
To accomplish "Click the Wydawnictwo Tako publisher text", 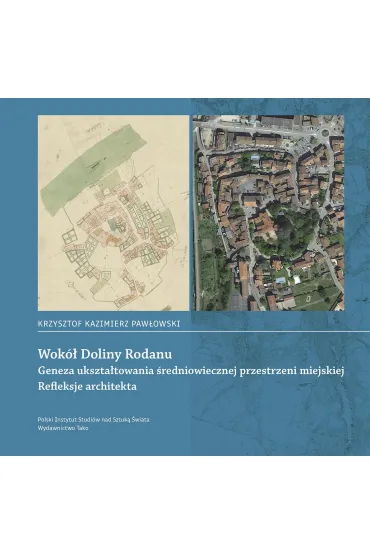I will click(63, 428).
